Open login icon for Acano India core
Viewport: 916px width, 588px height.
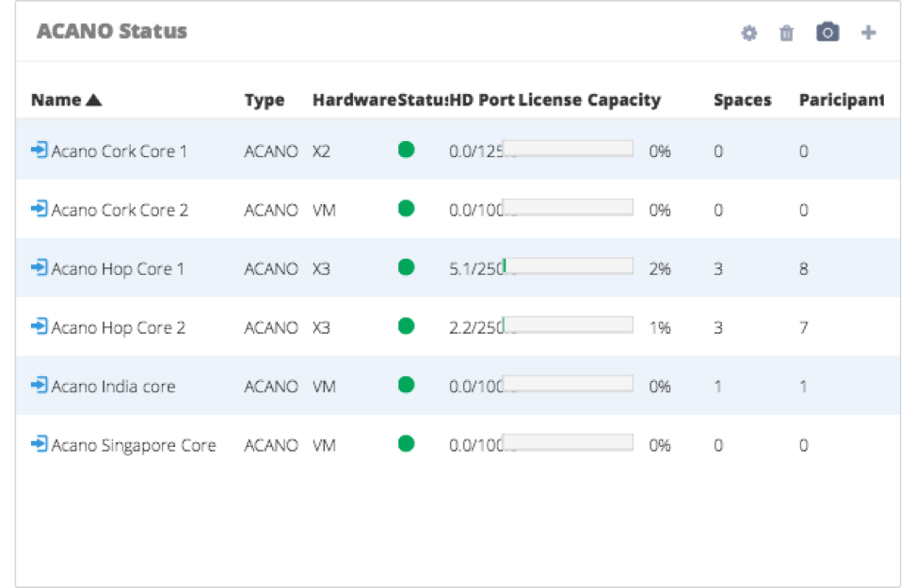(40, 386)
